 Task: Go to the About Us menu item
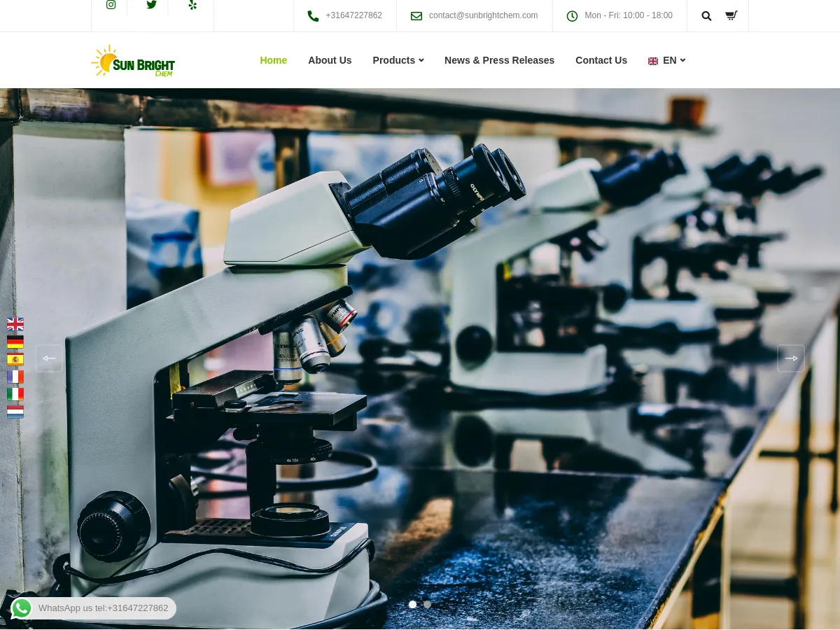pos(330,60)
